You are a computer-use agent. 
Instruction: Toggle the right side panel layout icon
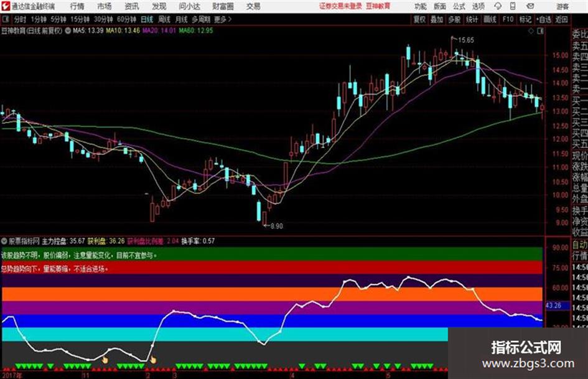[540, 31]
